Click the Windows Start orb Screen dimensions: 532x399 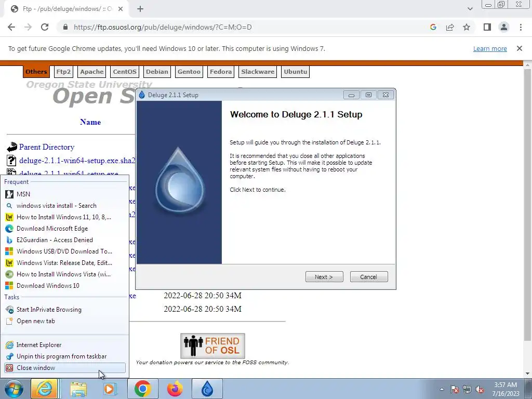(14, 389)
